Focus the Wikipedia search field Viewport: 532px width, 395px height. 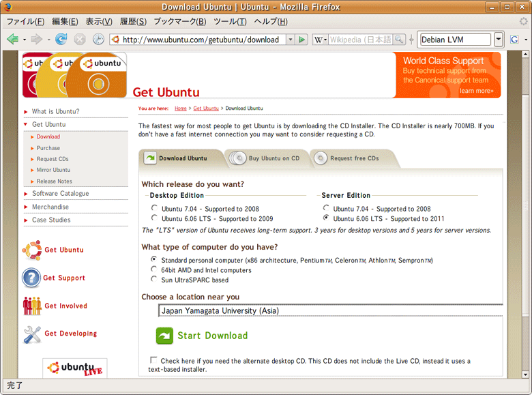click(x=360, y=40)
